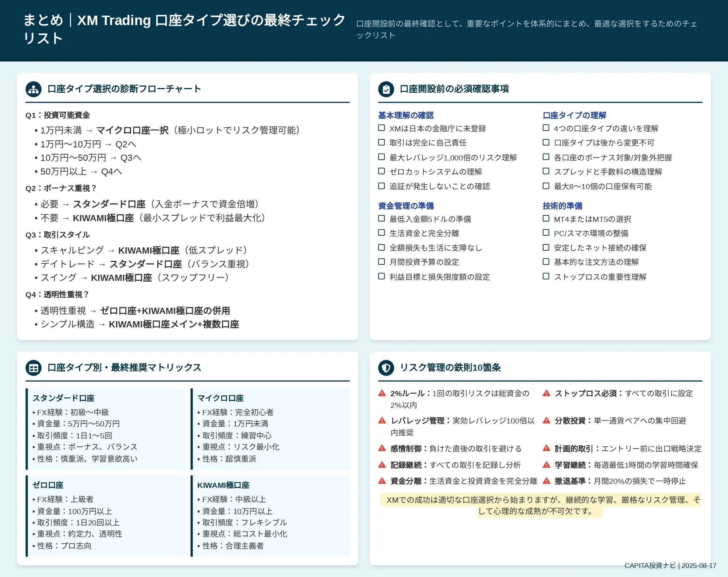The width and height of the screenshot is (728, 577).
Task: Click the 口座タイプの理解 subsection heading
Action: [574, 115]
